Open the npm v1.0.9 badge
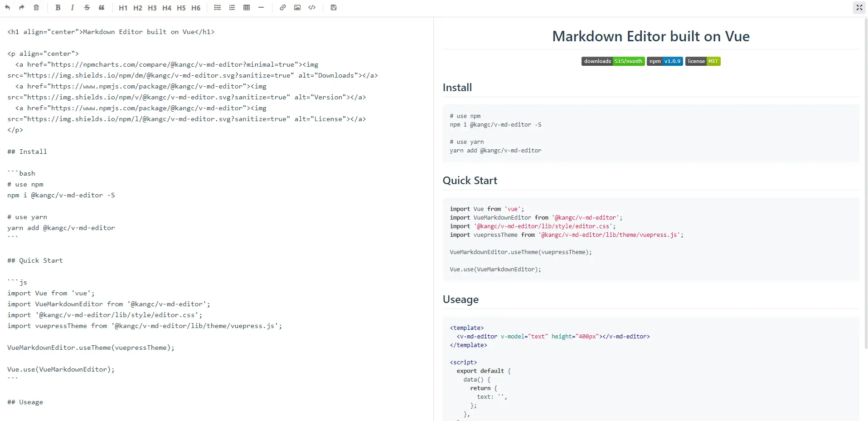Screen dimensions: 868x421 pyautogui.click(x=665, y=61)
